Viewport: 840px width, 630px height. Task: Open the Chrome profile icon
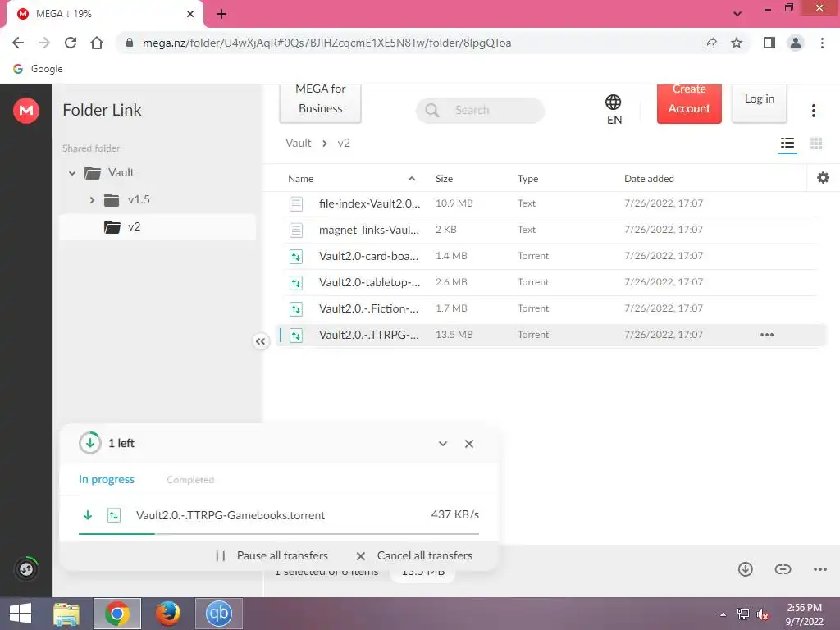click(x=796, y=43)
